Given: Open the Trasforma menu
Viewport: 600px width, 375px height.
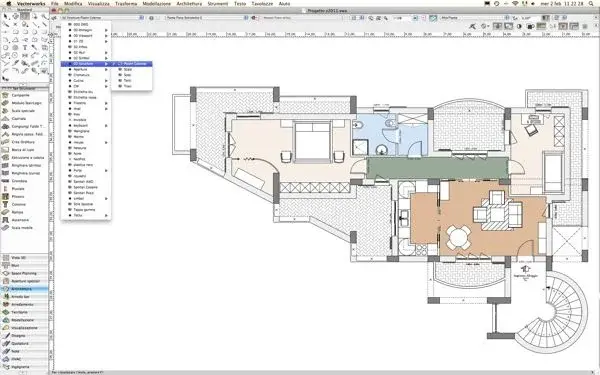Looking at the screenshot, I should click(126, 3).
